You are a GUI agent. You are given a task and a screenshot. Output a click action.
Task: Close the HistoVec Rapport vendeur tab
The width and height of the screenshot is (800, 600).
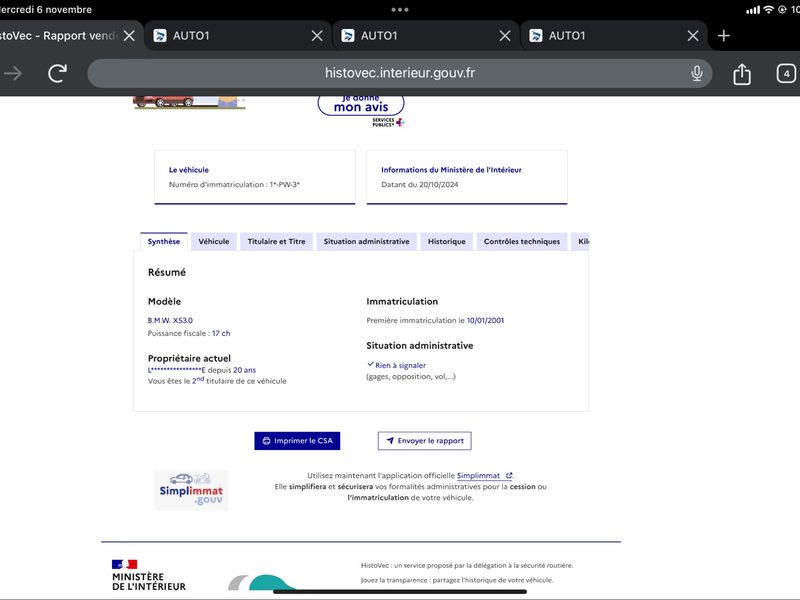[130, 36]
